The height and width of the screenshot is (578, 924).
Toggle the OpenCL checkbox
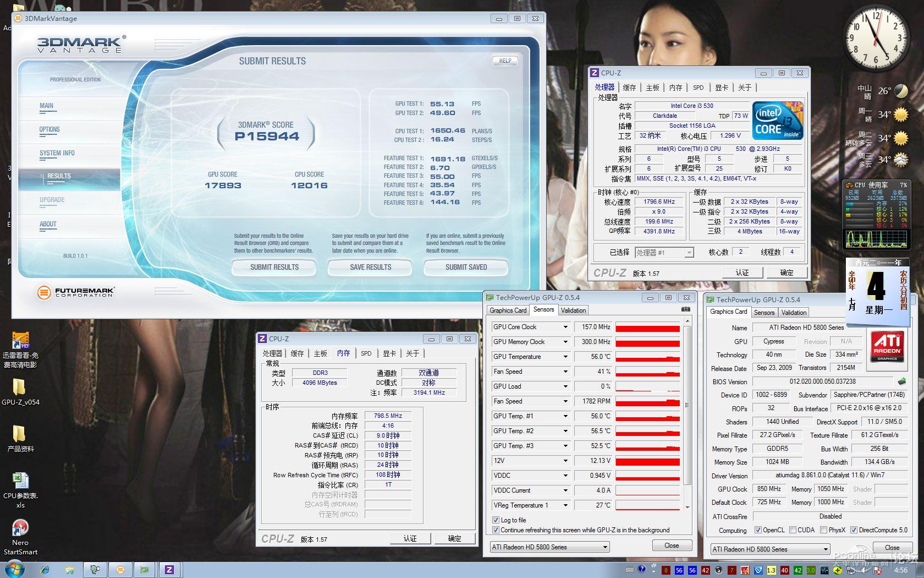pos(758,530)
